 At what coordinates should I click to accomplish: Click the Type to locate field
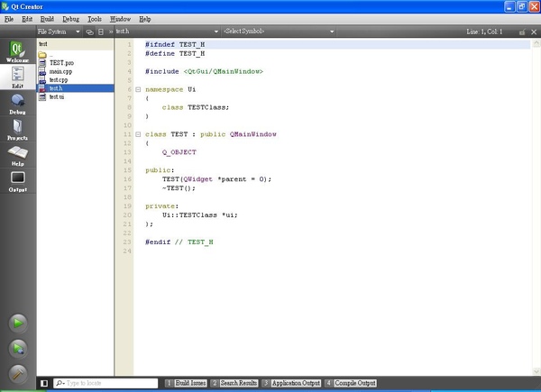pos(105,383)
